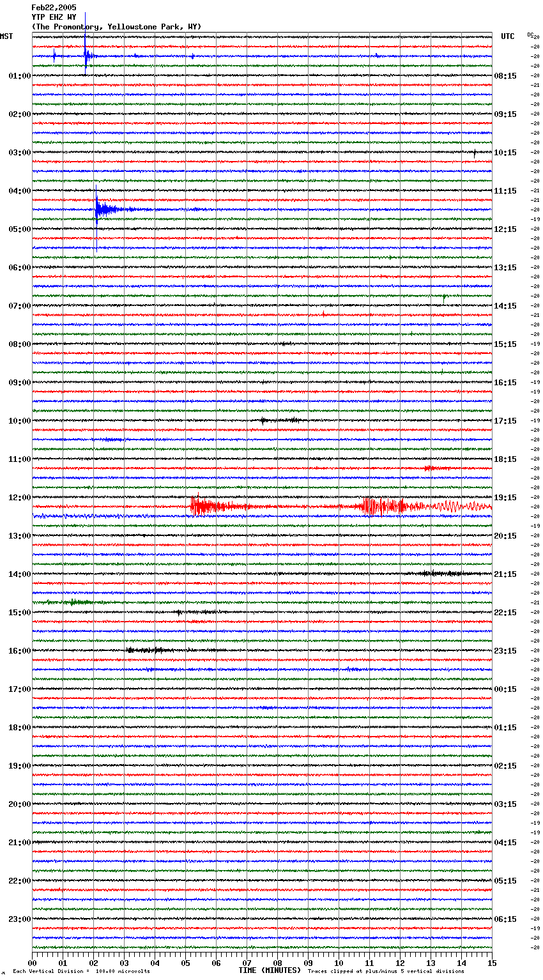
Task: Click the MST timezone label
Action: pyautogui.click(x=6, y=36)
